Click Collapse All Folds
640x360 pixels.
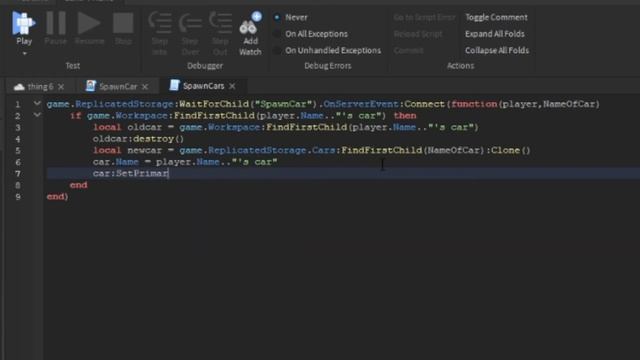(497, 50)
